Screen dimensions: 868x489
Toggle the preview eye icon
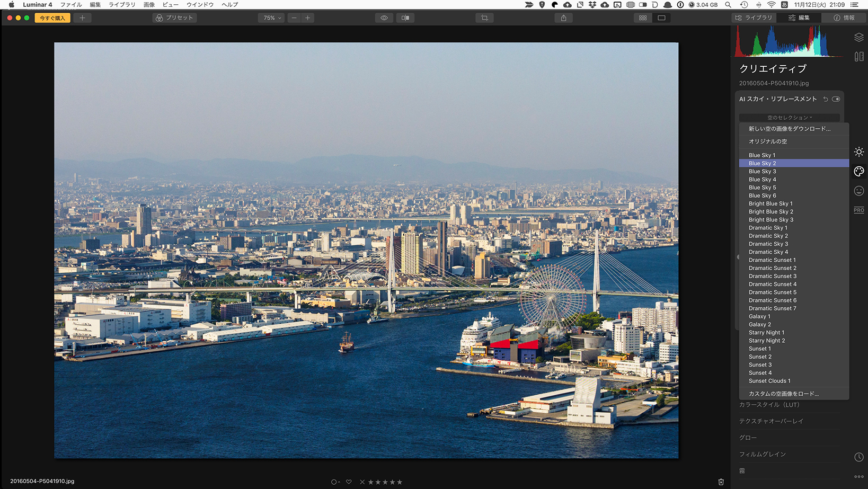coord(384,18)
